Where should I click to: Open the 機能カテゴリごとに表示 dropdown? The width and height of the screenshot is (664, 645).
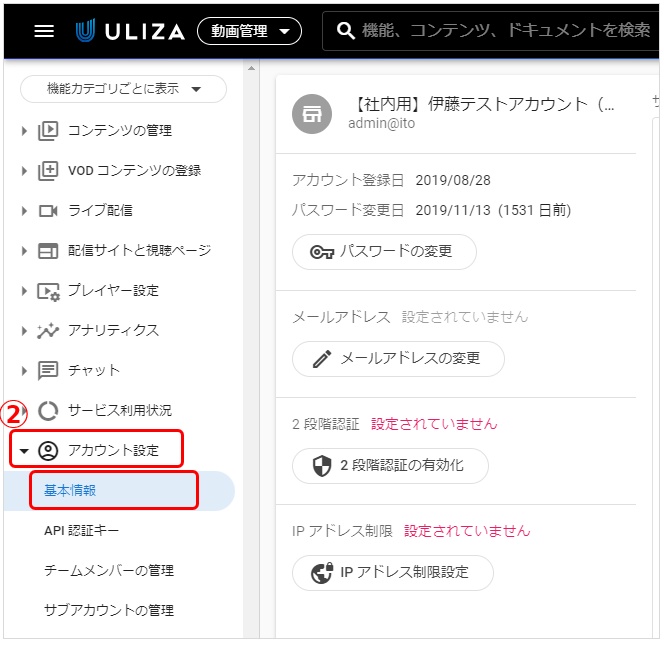123,89
